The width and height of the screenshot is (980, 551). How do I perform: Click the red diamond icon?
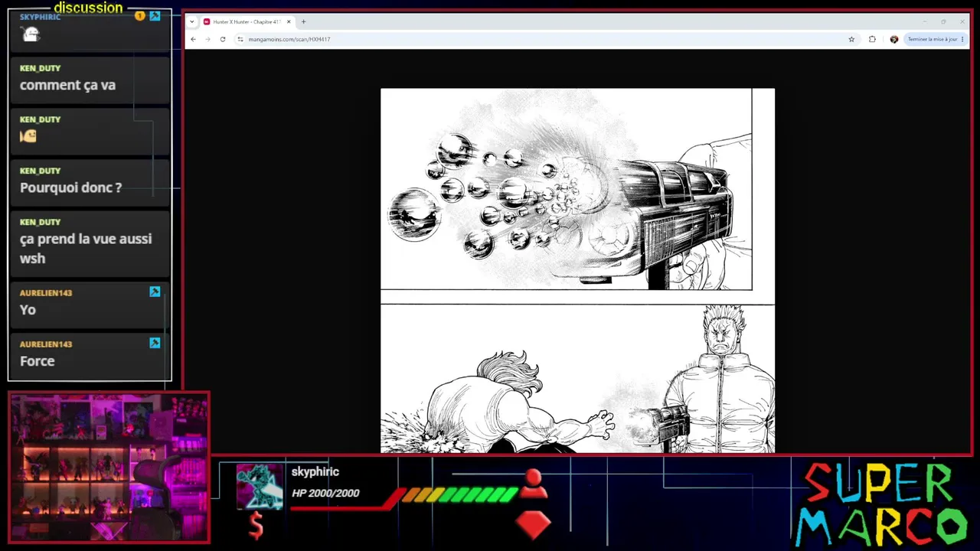click(533, 524)
